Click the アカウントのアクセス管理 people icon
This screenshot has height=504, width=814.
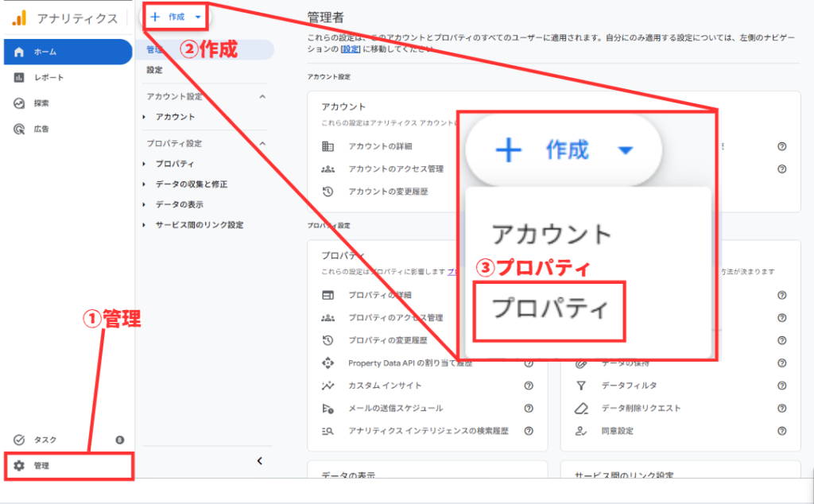click(328, 169)
